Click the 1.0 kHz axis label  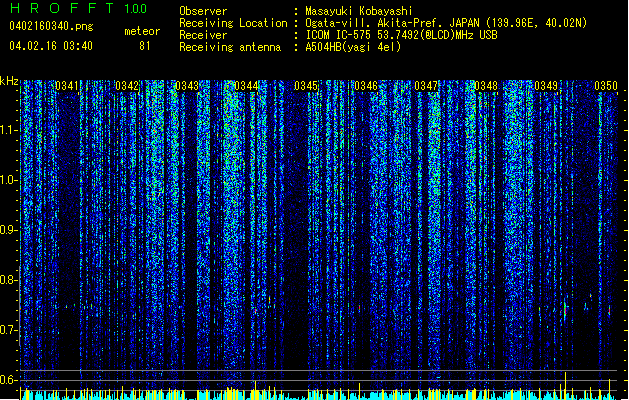coord(9,180)
